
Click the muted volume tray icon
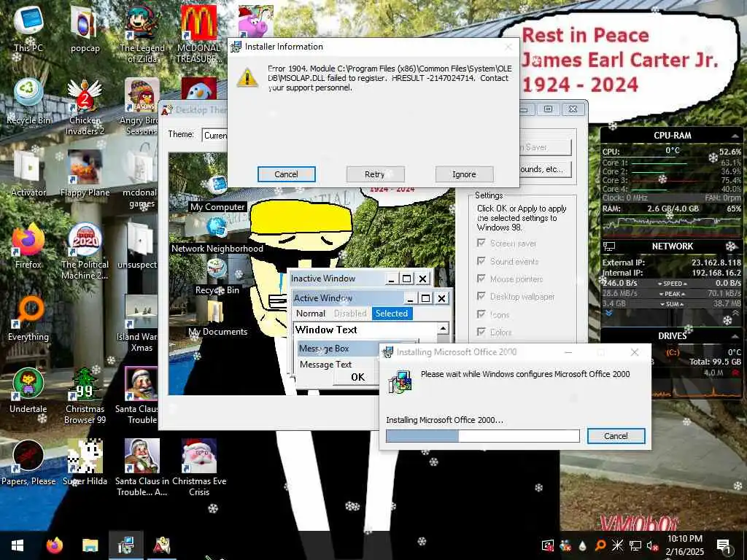[652, 545]
